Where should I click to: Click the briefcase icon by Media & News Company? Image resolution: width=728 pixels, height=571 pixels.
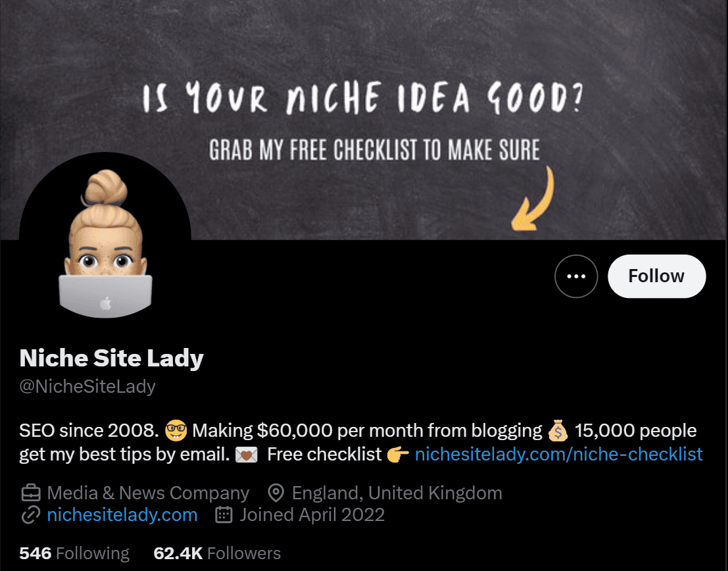31,493
